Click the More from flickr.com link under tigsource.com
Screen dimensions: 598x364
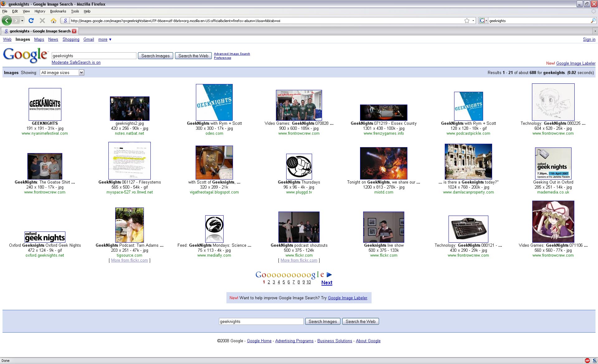point(130,260)
